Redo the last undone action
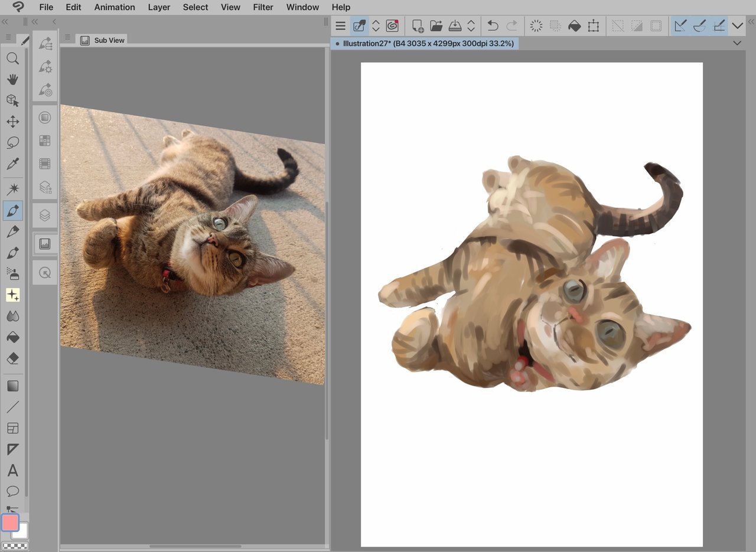This screenshot has width=756, height=552. point(511,26)
